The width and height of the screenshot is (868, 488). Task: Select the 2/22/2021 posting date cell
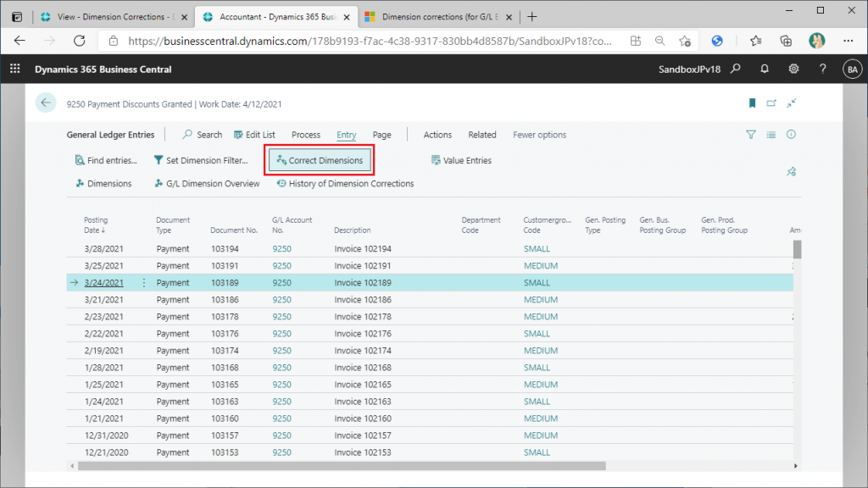click(x=103, y=334)
